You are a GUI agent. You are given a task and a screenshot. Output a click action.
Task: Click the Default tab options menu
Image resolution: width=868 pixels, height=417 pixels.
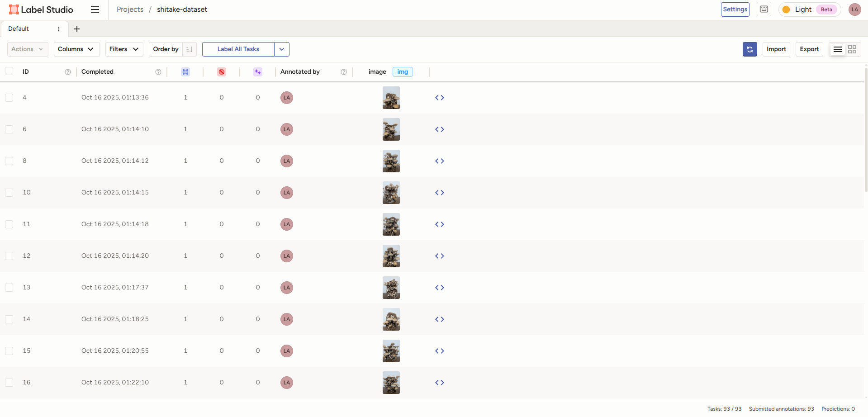[x=59, y=29]
